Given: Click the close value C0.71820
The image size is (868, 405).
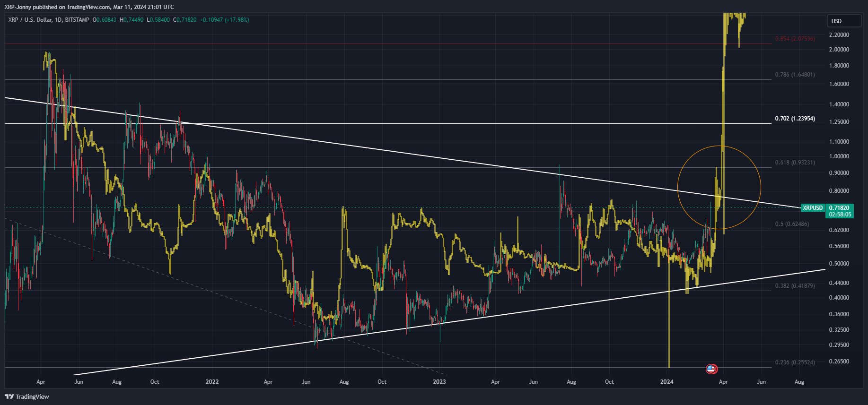Looking at the screenshot, I should [185, 20].
